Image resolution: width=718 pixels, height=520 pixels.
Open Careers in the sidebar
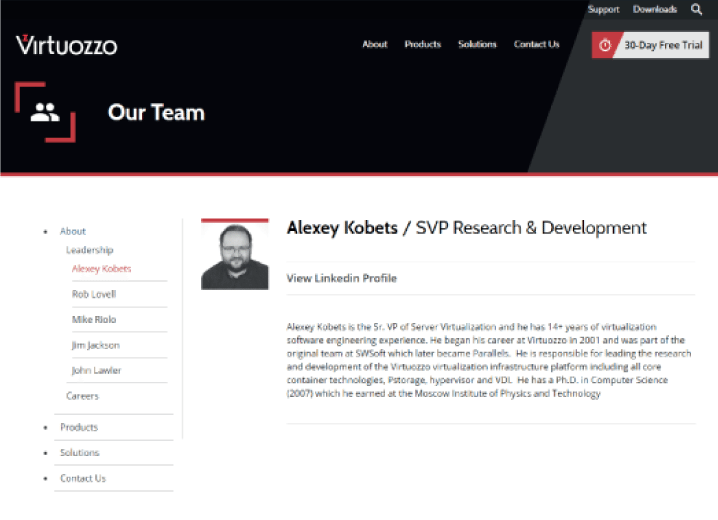pos(82,396)
